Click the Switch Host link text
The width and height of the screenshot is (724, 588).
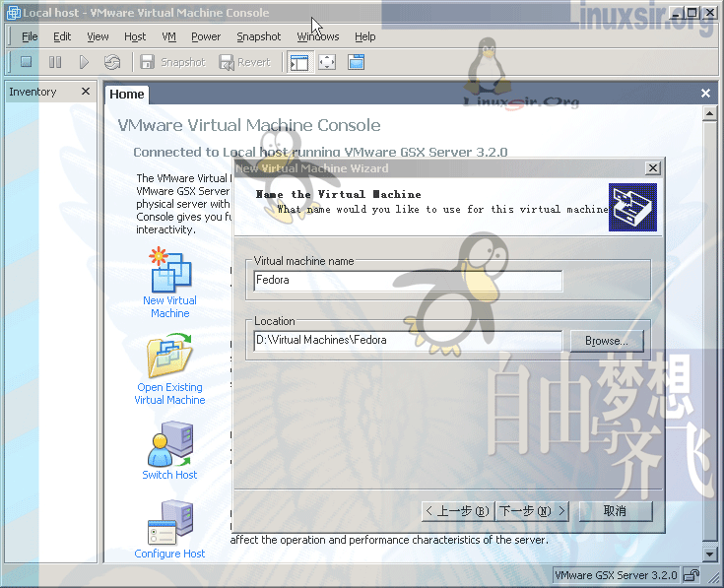coord(169,475)
